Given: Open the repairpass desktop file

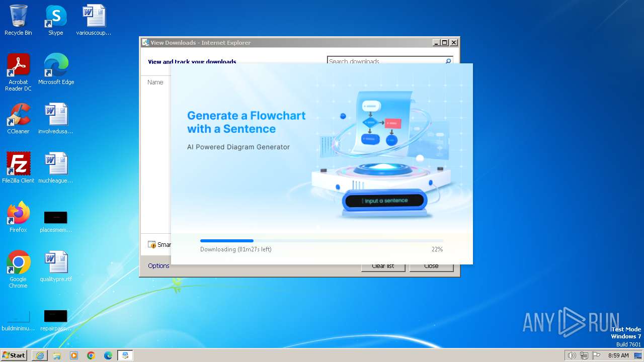Looking at the screenshot, I should pos(55,321).
